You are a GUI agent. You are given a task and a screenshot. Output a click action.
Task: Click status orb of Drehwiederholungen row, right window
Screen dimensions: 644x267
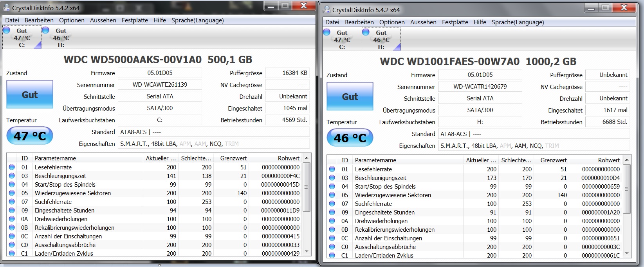332,221
